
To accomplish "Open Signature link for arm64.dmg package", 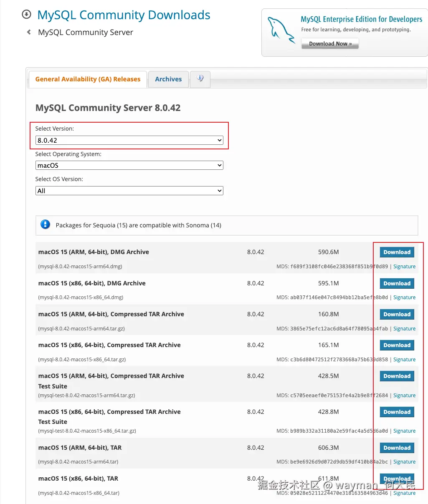I will click(x=404, y=267).
